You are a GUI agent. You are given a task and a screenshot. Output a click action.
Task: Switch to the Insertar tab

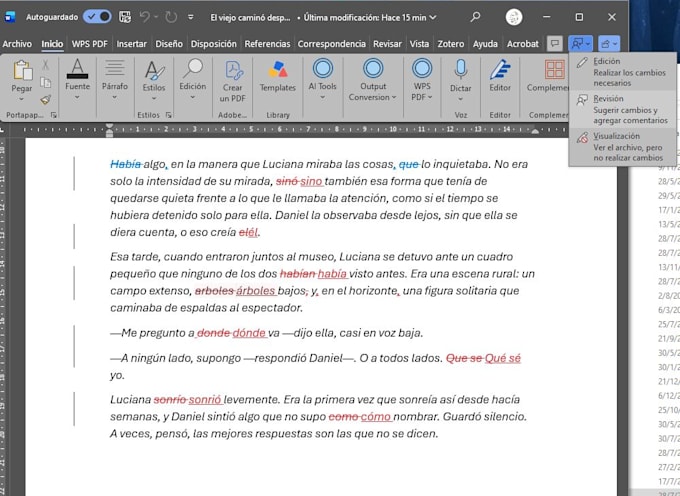click(131, 44)
